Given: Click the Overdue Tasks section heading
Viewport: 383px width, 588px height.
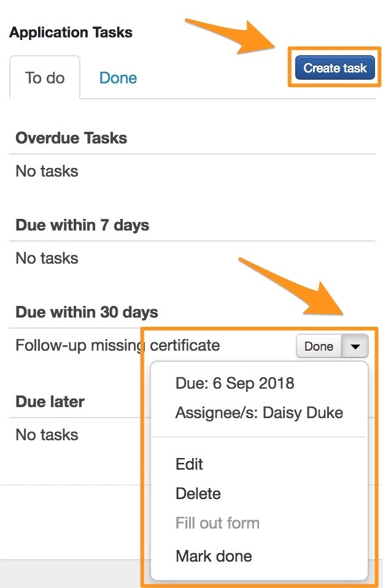Looking at the screenshot, I should [71, 138].
